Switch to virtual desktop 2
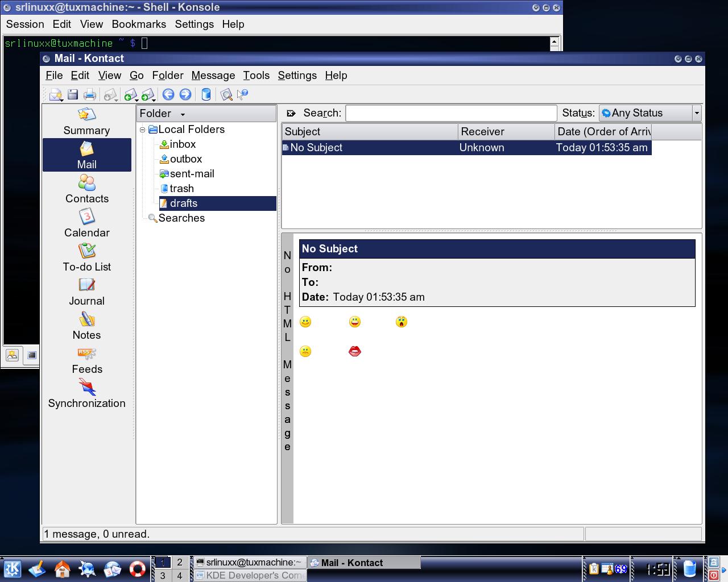The height and width of the screenshot is (582, 728). [x=180, y=563]
